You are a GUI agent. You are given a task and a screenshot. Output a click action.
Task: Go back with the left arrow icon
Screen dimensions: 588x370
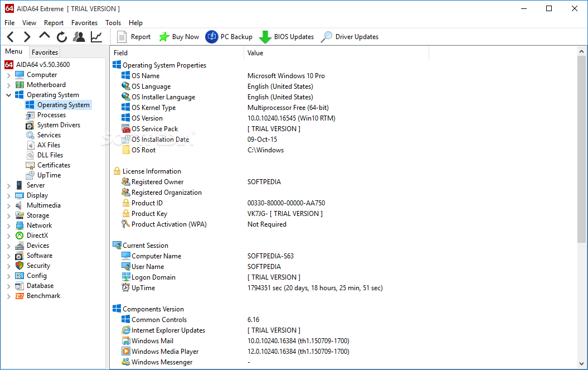[11, 37]
